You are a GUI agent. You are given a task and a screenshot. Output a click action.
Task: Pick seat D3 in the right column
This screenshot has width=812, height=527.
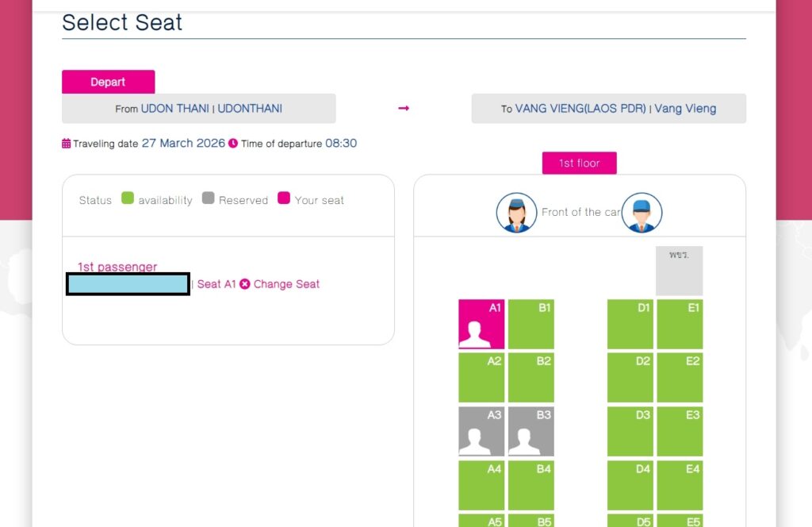630,431
